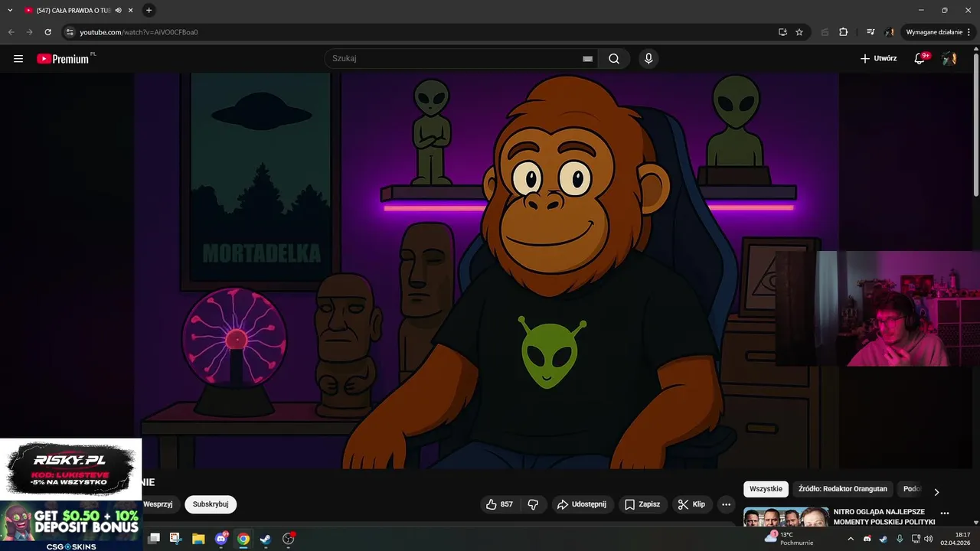Image resolution: width=980 pixels, height=551 pixels.
Task: Click microphone icon in system tray
Action: (x=900, y=539)
